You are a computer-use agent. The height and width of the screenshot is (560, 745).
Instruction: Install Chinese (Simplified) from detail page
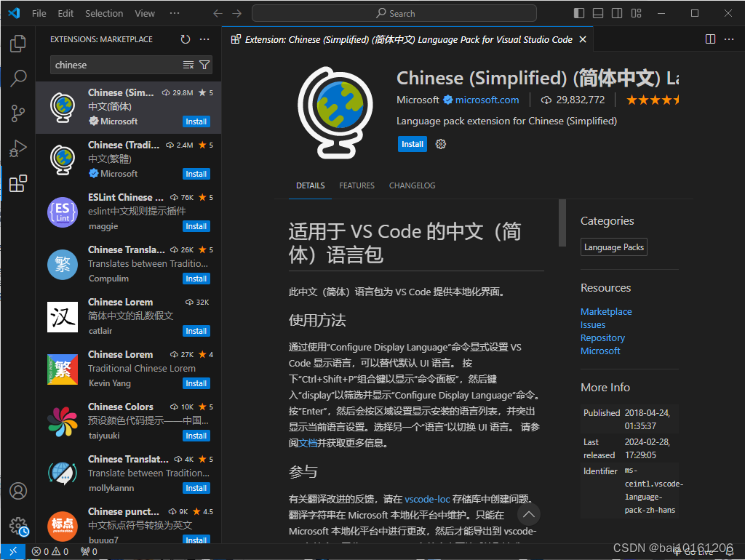(413, 144)
